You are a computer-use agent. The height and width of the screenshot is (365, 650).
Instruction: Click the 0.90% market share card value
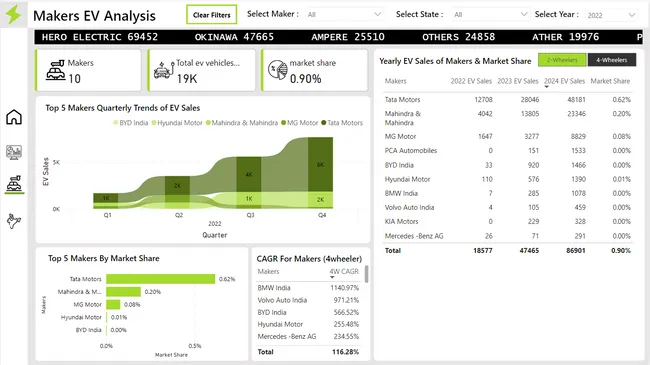(306, 78)
